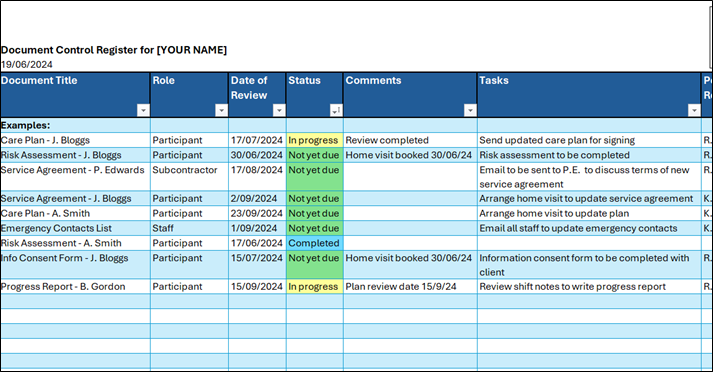Select the 'Document Control Register for [YOUR NAME]' title
713x372 pixels.
(x=114, y=50)
